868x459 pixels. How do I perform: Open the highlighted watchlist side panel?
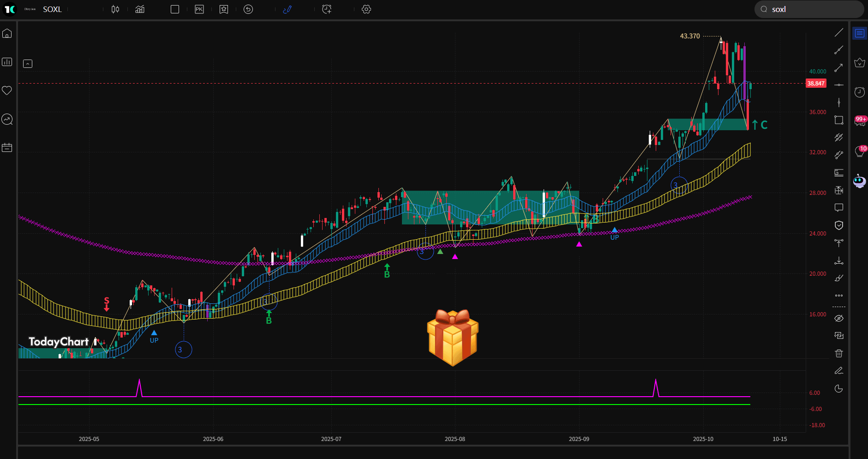(860, 33)
